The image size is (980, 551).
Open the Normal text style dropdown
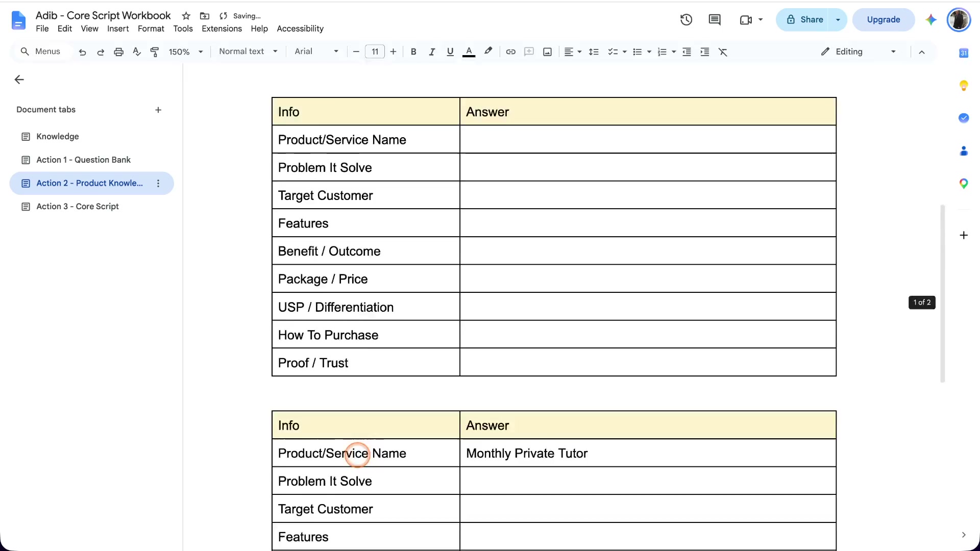click(248, 52)
